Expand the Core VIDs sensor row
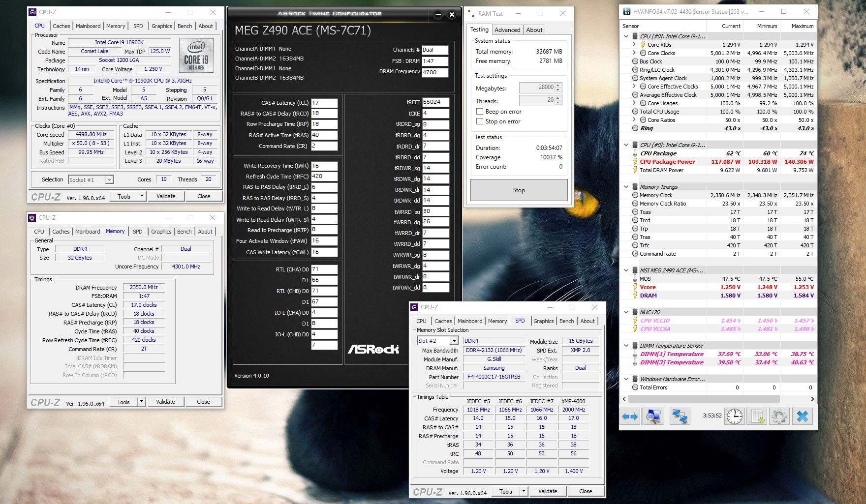866x504 pixels. 634,45
